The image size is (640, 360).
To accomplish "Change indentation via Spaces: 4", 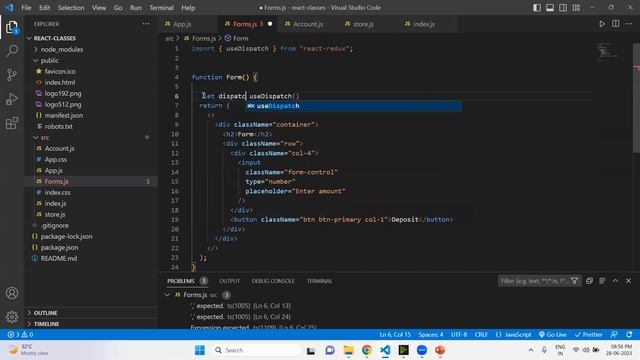I will (x=431, y=334).
